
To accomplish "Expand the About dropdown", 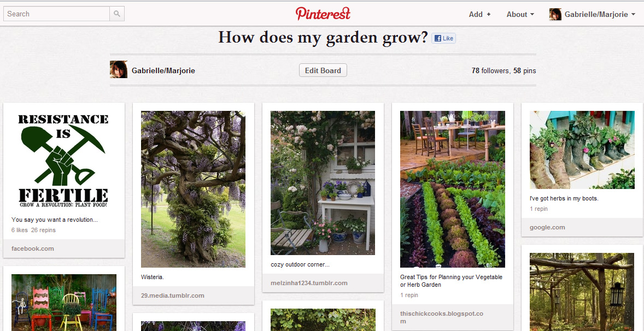I will click(520, 14).
